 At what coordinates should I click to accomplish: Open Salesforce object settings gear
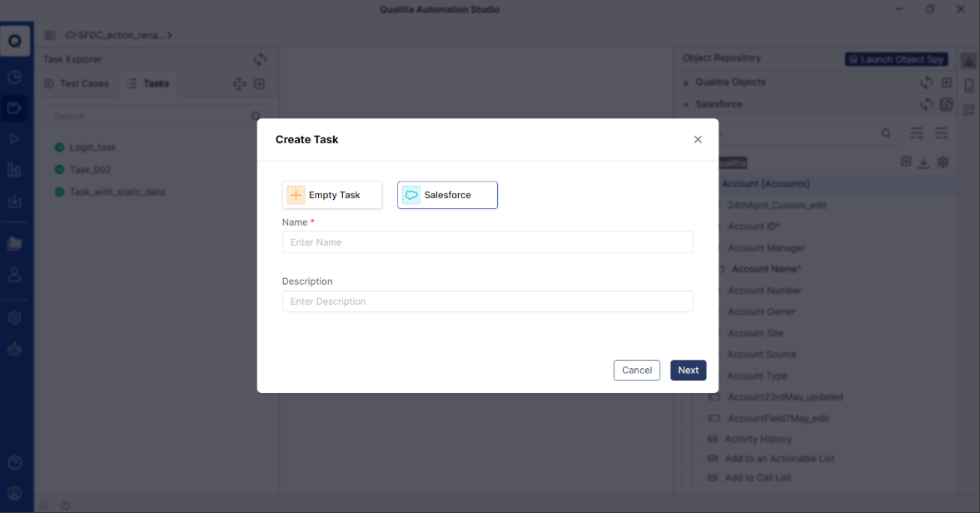(x=943, y=162)
